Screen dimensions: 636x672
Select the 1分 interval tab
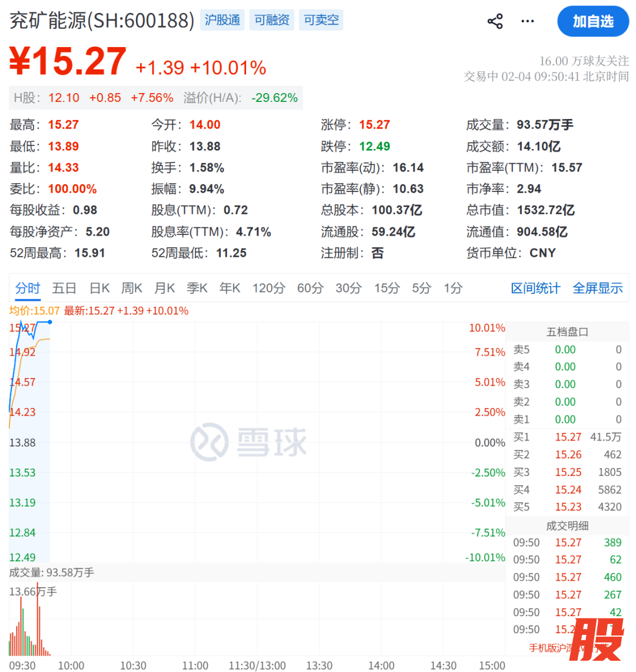(x=453, y=289)
